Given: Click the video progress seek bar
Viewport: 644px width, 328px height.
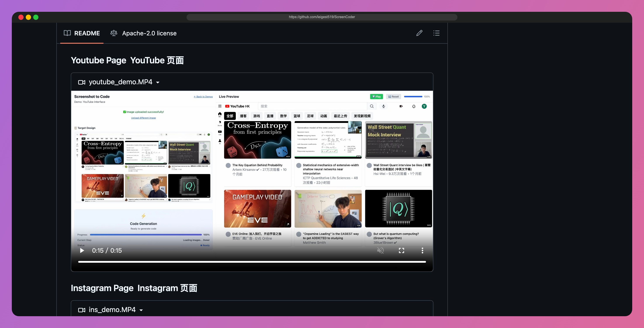Looking at the screenshot, I should coord(252,262).
